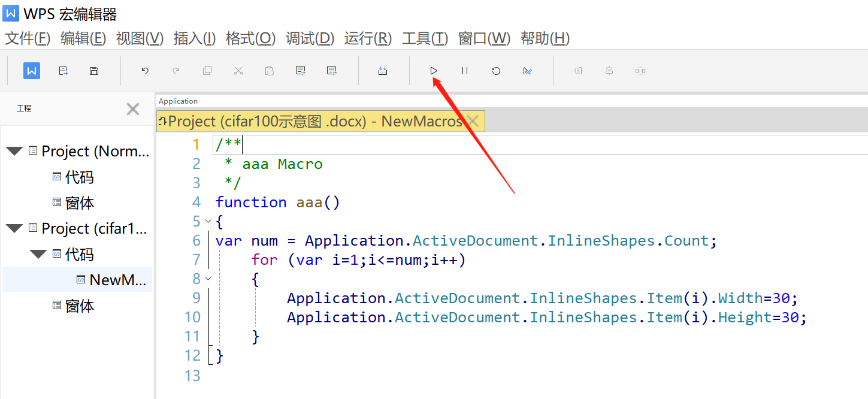Pause macro execution
Viewport: 868px width, 399px height.
465,71
